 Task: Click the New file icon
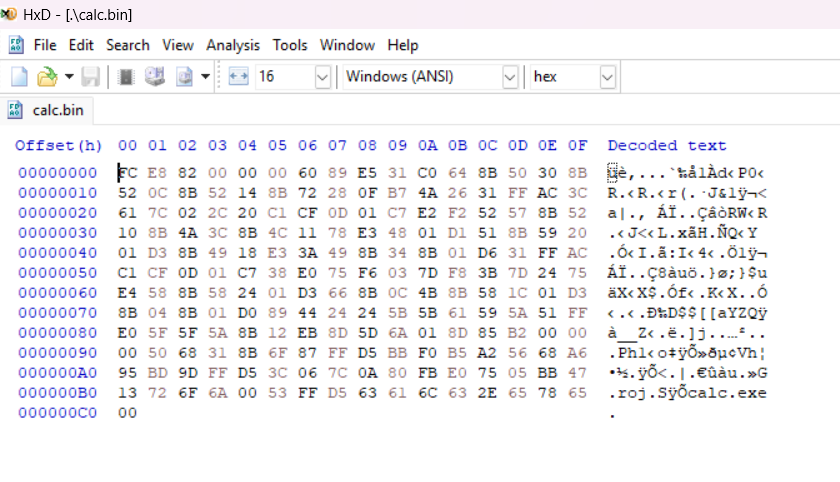pos(19,77)
